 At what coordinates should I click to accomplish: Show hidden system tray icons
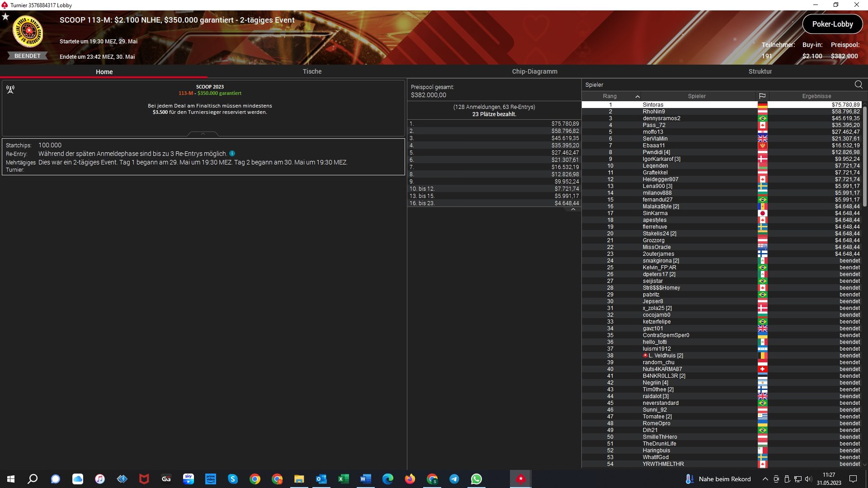765,479
